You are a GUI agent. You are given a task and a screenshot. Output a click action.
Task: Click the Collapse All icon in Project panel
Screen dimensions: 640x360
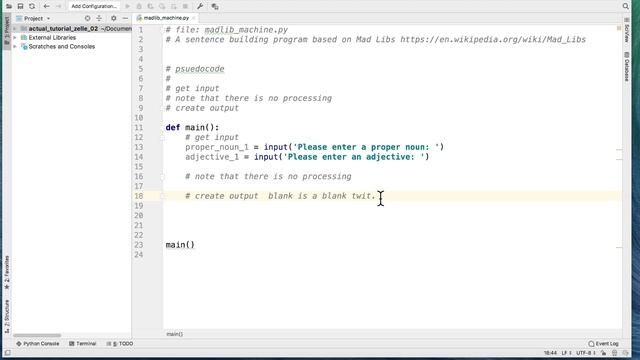tap(99, 18)
